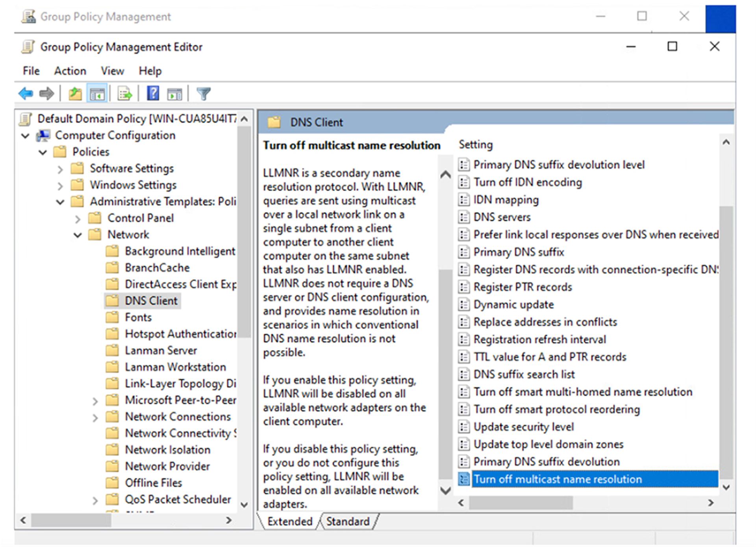Click the tree pane scroll down arrow
756x547 pixels.
(x=244, y=504)
